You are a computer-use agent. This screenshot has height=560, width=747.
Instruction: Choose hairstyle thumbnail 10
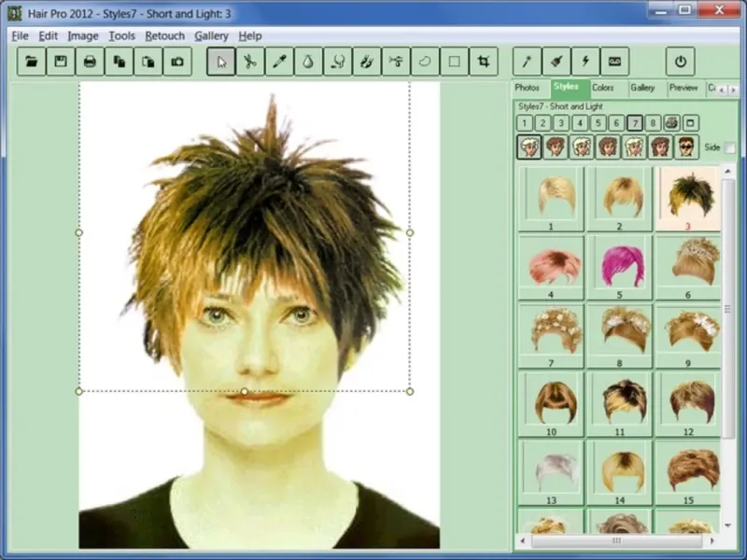tap(551, 404)
